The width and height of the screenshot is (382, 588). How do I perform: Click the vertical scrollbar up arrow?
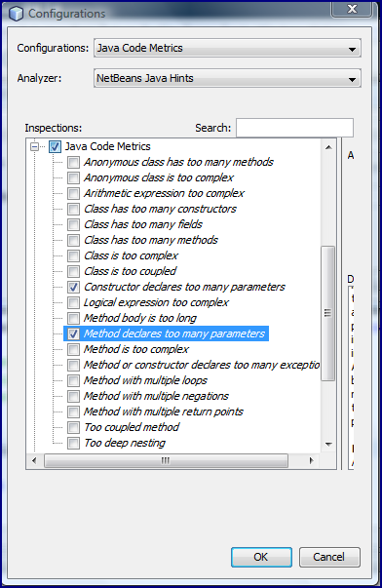click(x=328, y=147)
